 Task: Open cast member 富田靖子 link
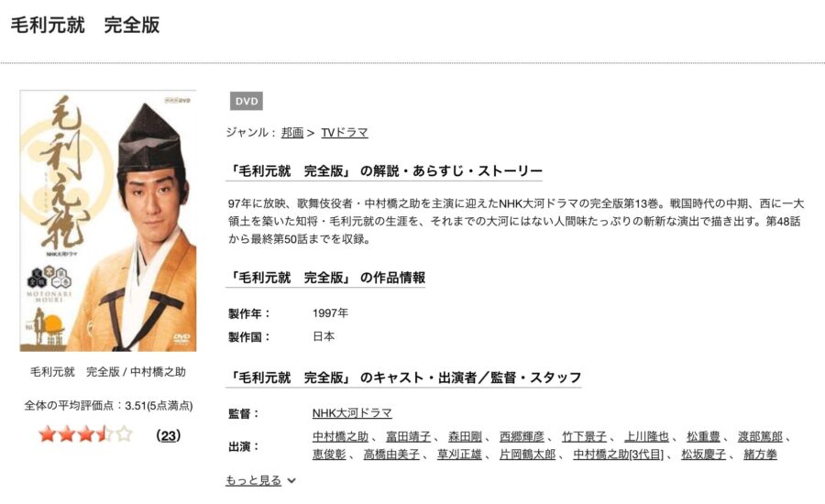pos(408,437)
